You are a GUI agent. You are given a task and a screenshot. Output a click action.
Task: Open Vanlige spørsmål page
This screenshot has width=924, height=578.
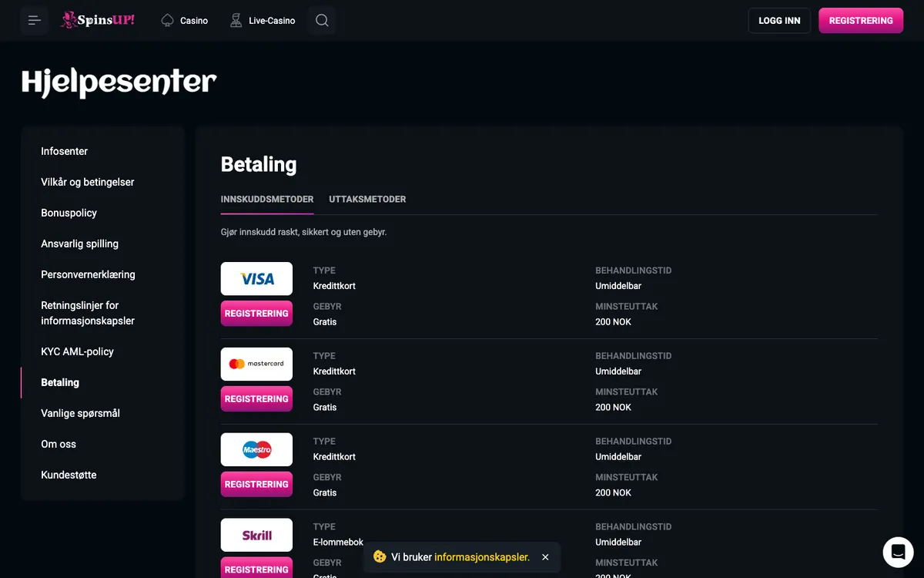pos(80,413)
